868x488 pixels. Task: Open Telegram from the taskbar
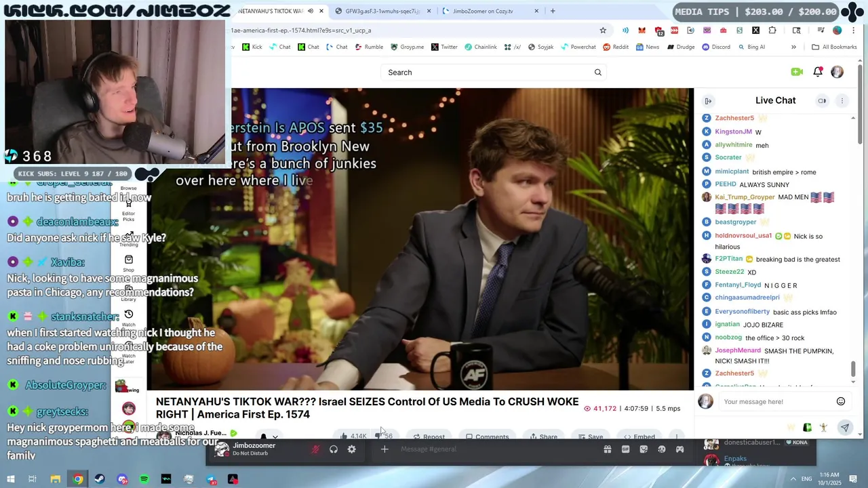(211, 479)
